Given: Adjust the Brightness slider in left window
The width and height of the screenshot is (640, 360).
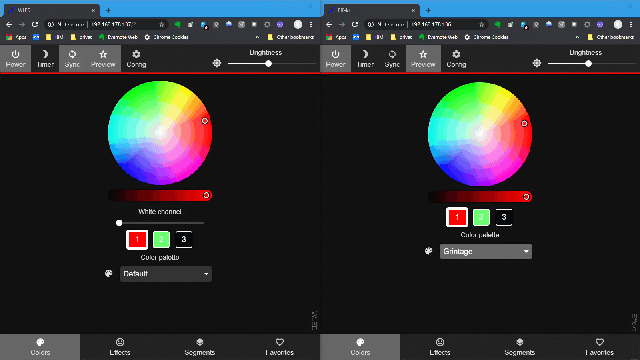Looking at the screenshot, I should [x=271, y=64].
